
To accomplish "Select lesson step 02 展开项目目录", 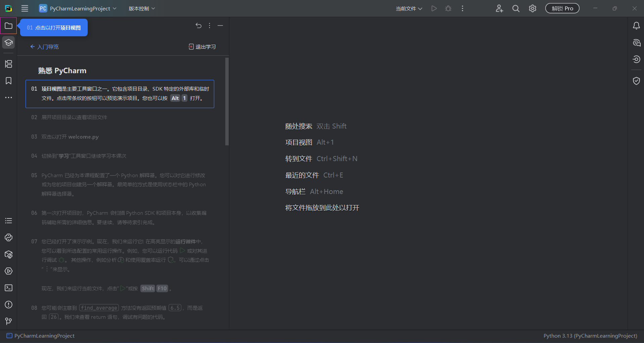I will (x=74, y=117).
